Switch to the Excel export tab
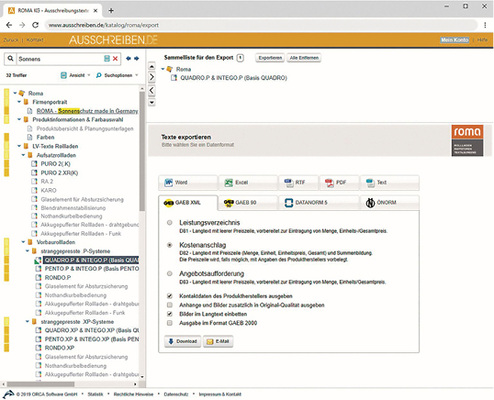The width and height of the screenshot is (494, 400). pyautogui.click(x=248, y=183)
